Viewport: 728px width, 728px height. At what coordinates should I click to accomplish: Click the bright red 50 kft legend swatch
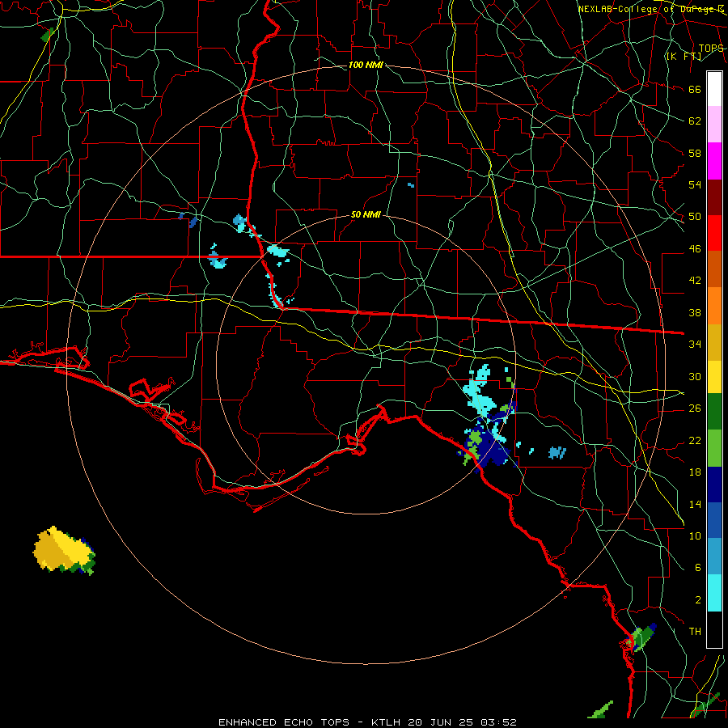[714, 233]
